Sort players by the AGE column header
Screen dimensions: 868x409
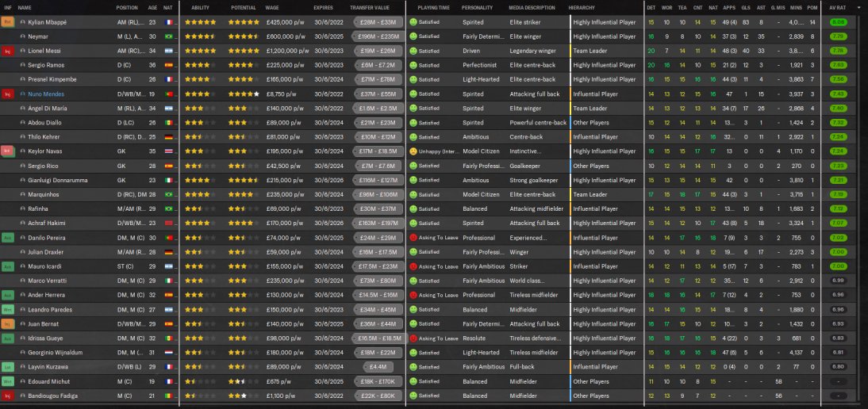(x=152, y=8)
